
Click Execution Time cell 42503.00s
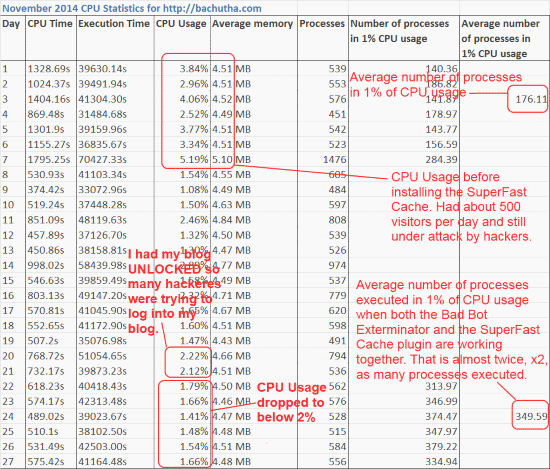[x=102, y=447]
